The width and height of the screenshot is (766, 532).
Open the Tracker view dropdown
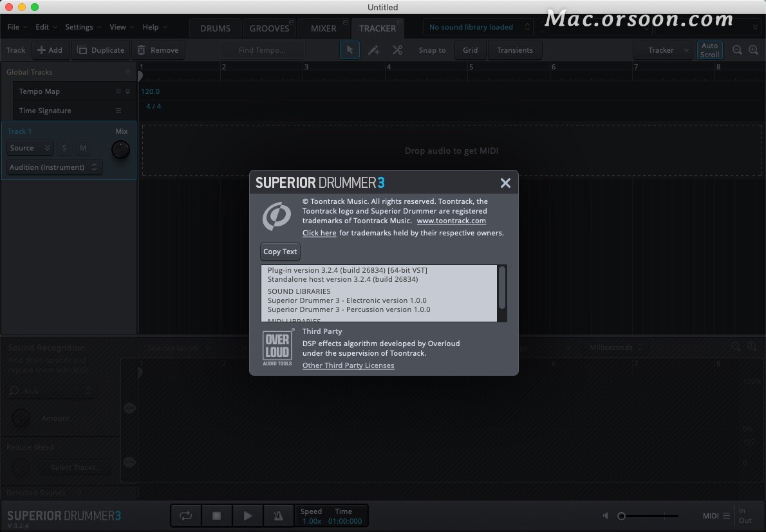pos(663,50)
